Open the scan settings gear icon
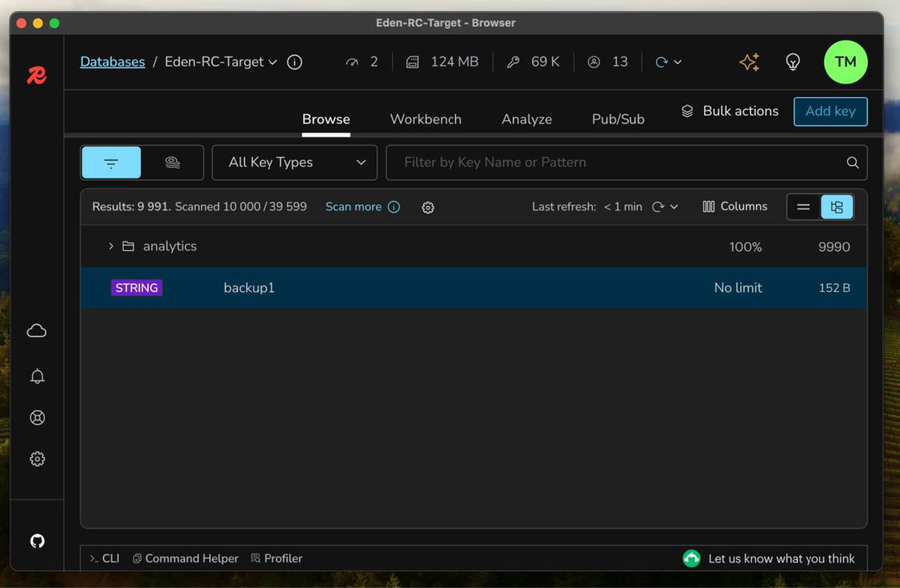 428,207
